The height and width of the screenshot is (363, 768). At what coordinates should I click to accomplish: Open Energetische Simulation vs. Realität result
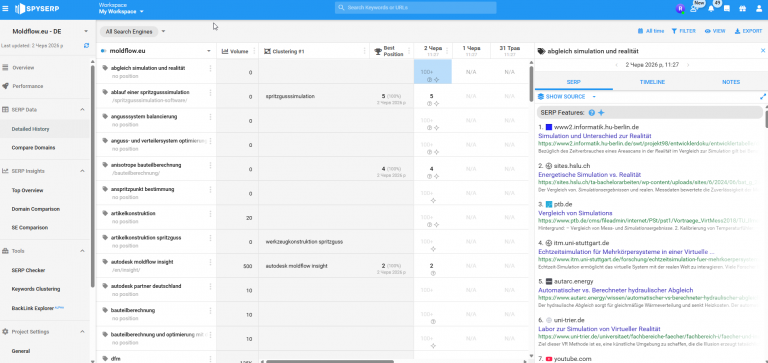589,174
